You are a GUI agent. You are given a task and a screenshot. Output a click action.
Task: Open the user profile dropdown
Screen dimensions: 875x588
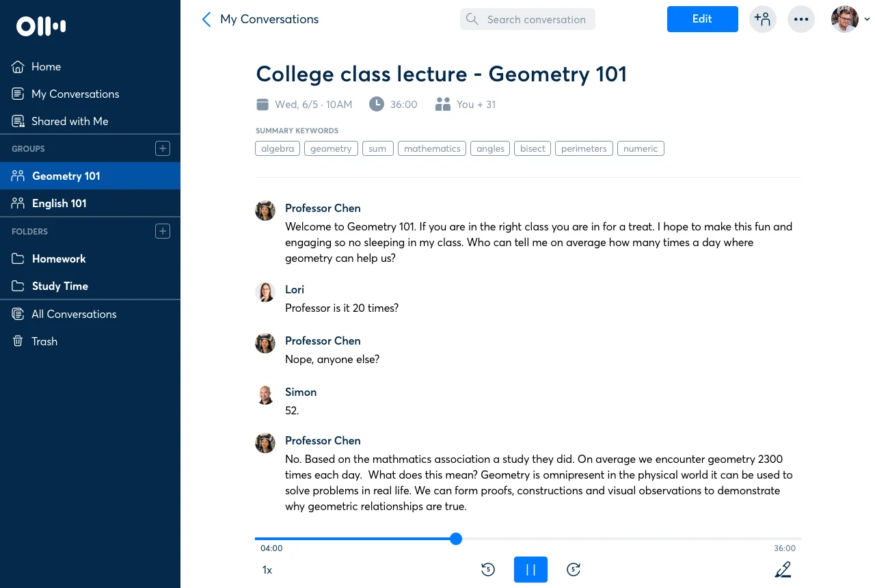pyautogui.click(x=850, y=19)
